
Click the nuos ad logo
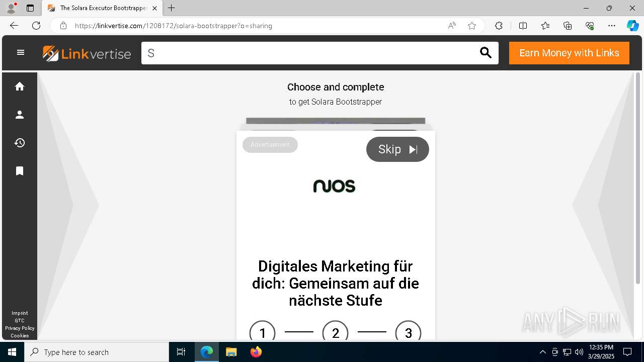[x=335, y=186]
